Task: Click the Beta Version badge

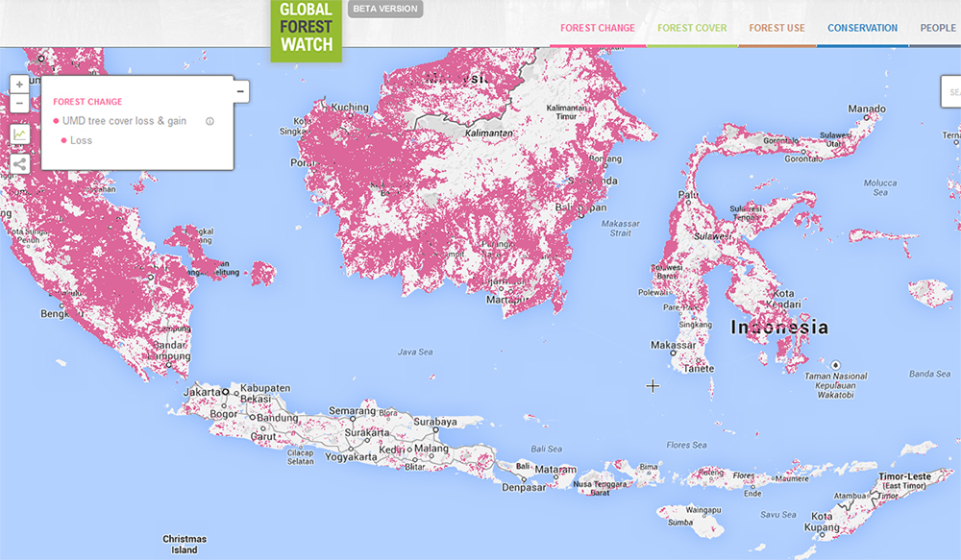Action: tap(384, 10)
